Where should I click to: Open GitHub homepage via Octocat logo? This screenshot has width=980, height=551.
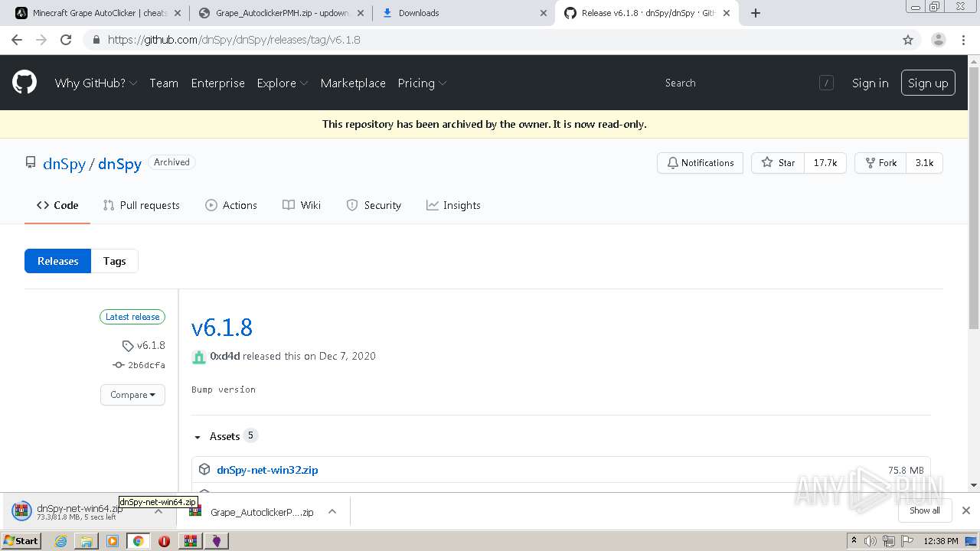[x=24, y=83]
